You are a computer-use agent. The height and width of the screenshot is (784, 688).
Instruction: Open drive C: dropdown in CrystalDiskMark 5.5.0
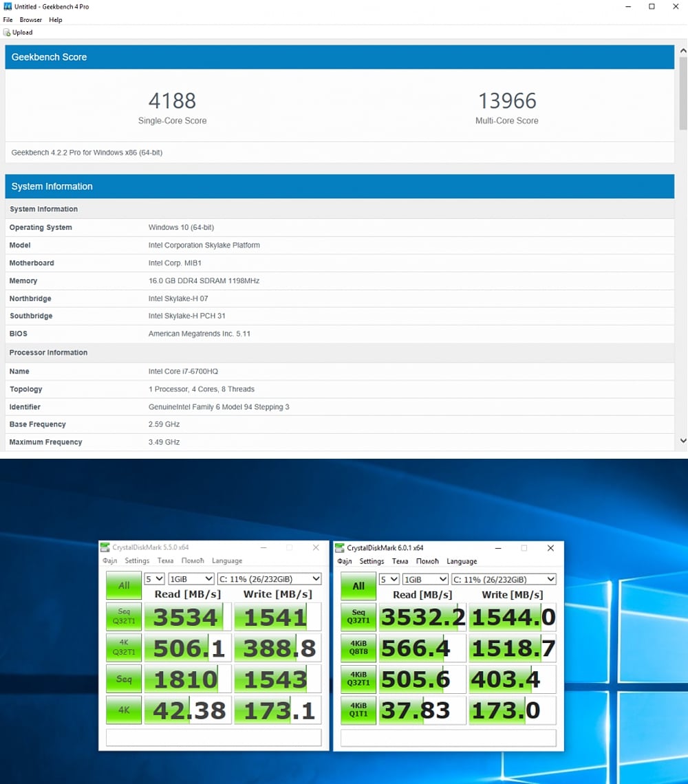[x=269, y=578]
